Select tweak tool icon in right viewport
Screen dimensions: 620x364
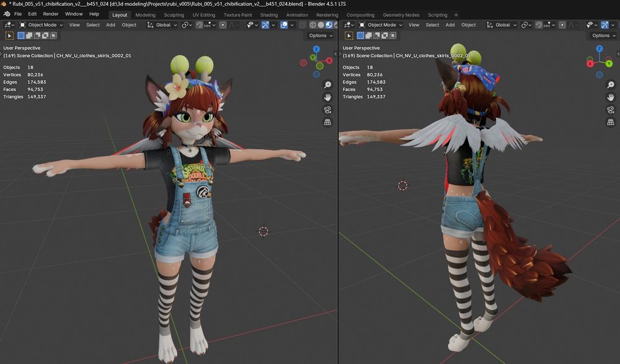click(x=348, y=35)
